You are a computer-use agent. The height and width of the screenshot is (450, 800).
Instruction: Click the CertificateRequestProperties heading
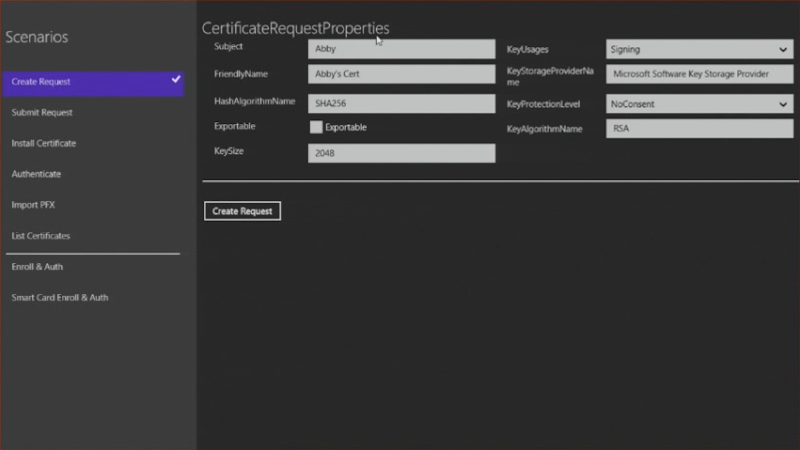coord(295,28)
